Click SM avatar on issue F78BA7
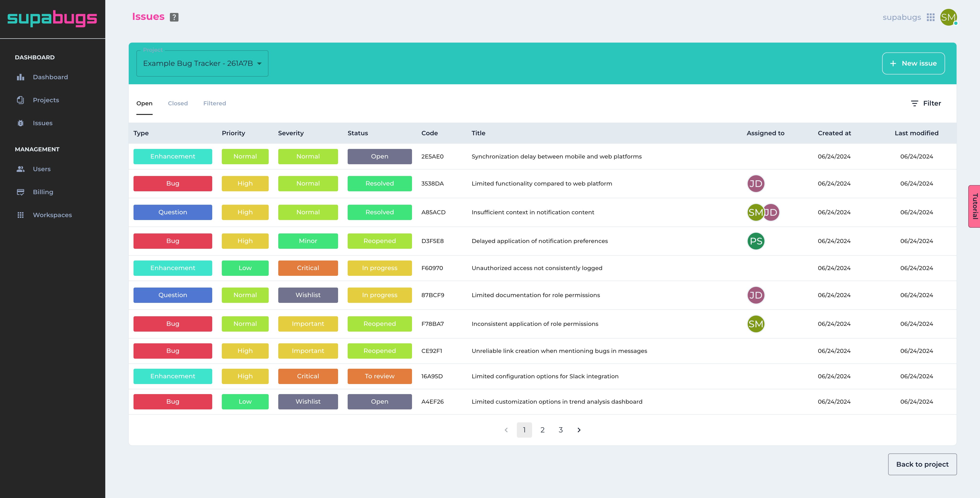The height and width of the screenshot is (498, 980). [756, 324]
